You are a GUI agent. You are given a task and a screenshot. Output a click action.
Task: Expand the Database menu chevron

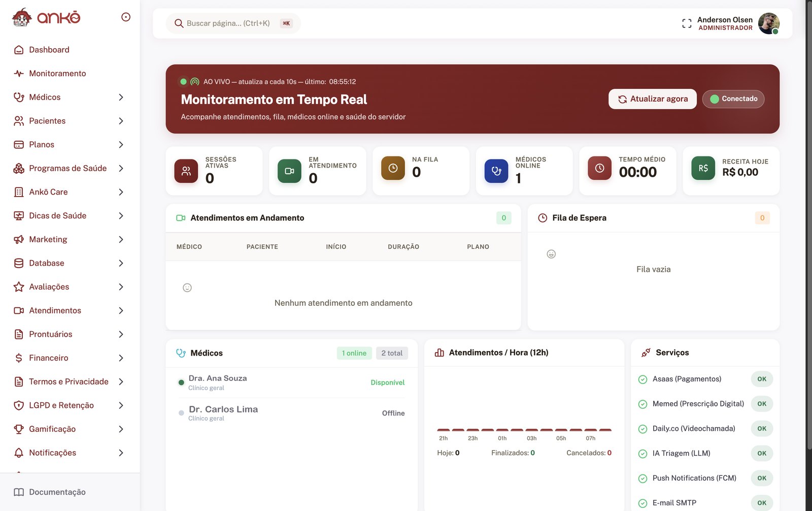coord(121,263)
